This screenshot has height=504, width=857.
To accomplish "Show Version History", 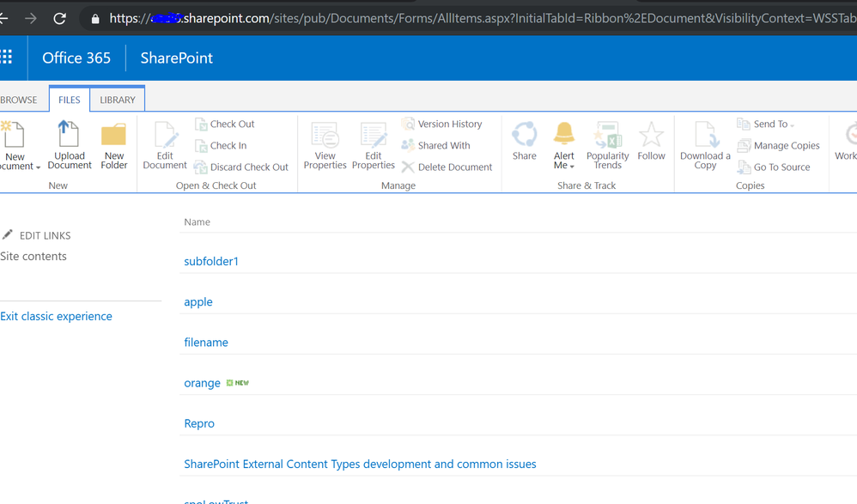I will coord(441,124).
